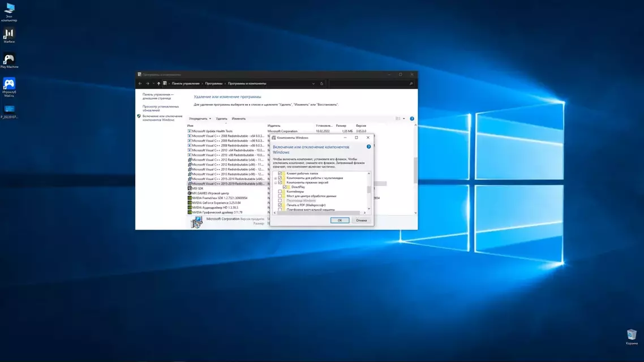Click Удалить in the programs toolbar
Image resolution: width=644 pixels, height=362 pixels.
click(x=221, y=119)
